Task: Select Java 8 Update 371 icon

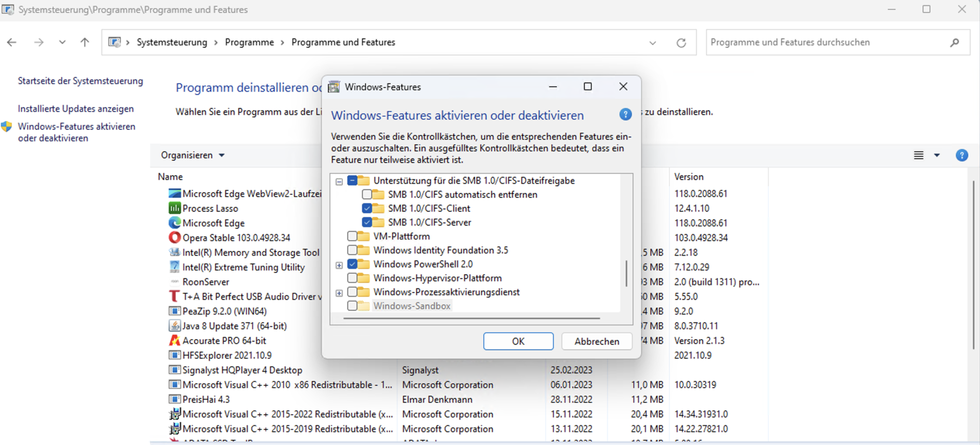Action: point(175,326)
